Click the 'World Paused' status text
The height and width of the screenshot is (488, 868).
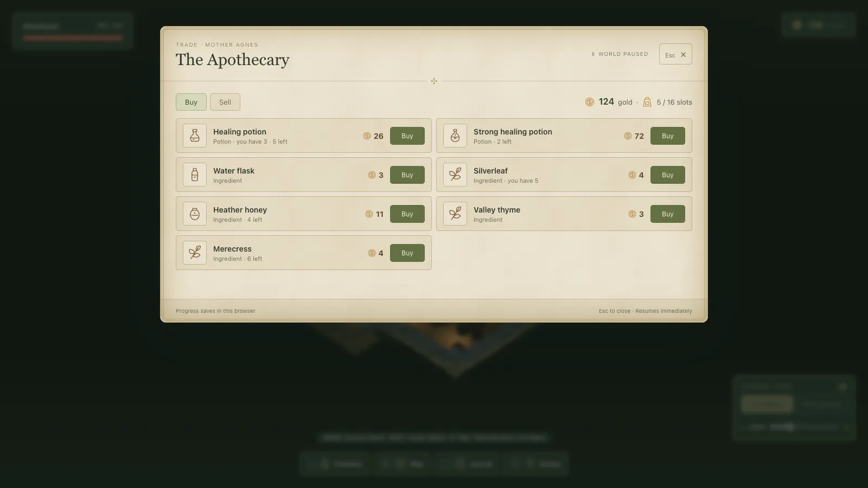(x=620, y=54)
